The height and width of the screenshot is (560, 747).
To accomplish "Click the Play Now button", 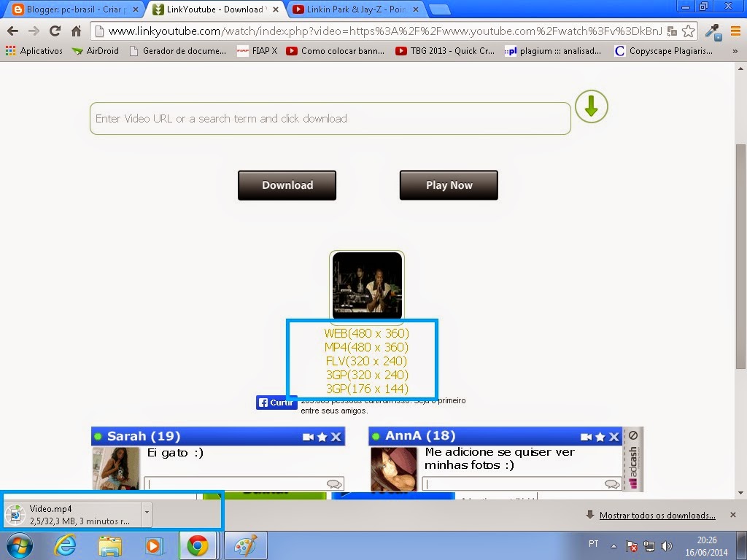I will coord(449,185).
